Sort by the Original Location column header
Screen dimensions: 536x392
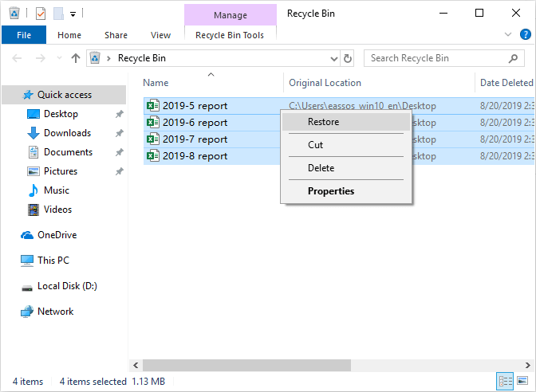[x=325, y=83]
